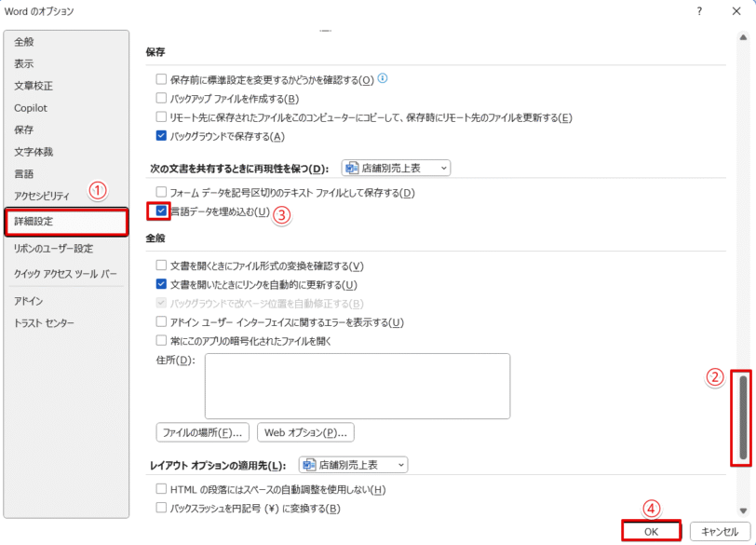Click the info icon beside 保存前に標準設定の確認 option
Viewport: 756px width, 545px height.
382,79
